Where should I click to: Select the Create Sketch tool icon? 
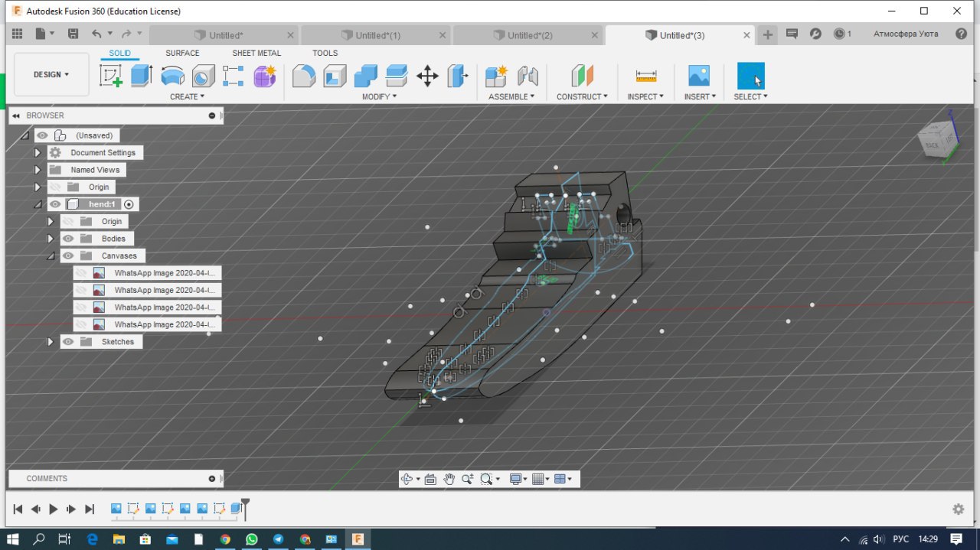(111, 76)
